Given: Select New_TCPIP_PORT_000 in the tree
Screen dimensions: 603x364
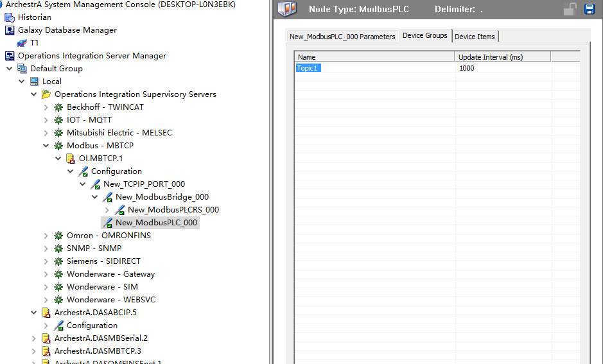Looking at the screenshot, I should [144, 184].
